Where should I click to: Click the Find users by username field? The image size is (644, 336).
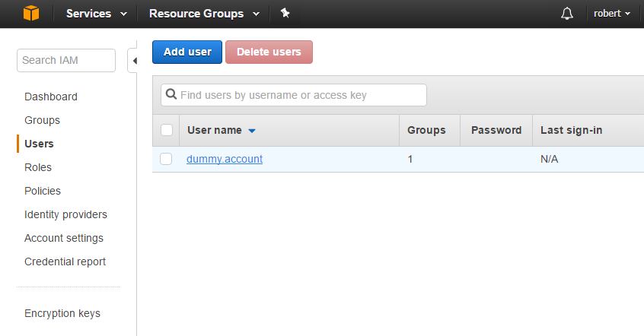pos(294,95)
